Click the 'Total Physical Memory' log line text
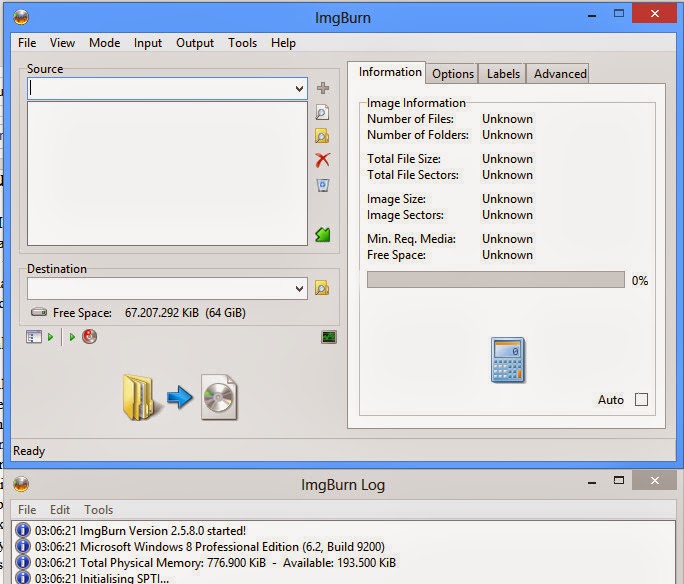Viewport: 684px width, 584px height. point(215,563)
